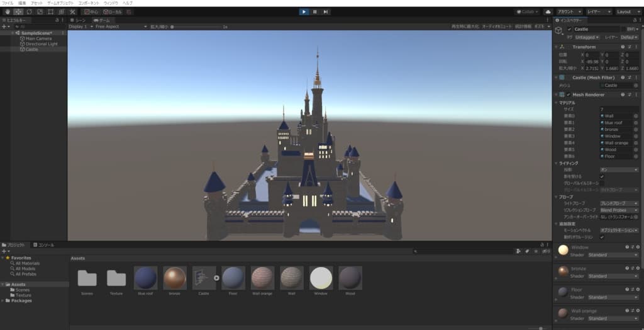Click 再生時に最大化 button in Game view
The height and width of the screenshot is (330, 644).
(465, 26)
